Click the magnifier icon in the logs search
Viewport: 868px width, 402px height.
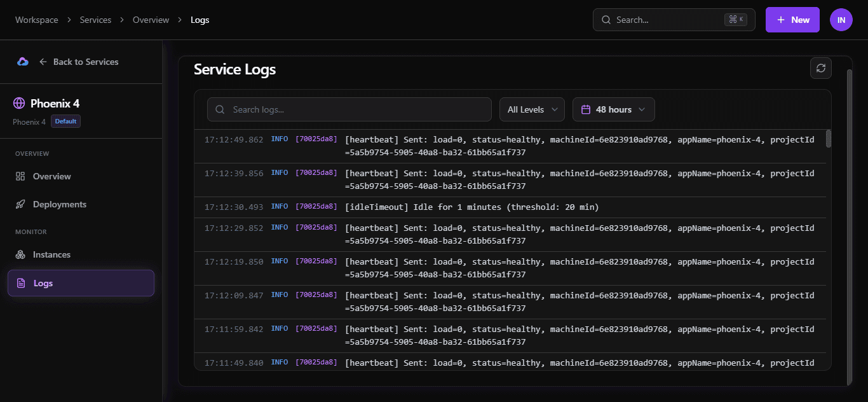coord(219,109)
